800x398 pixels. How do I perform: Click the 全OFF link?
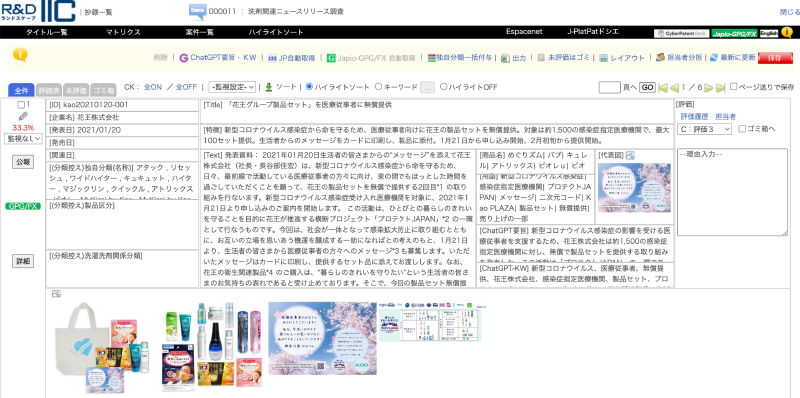click(186, 87)
